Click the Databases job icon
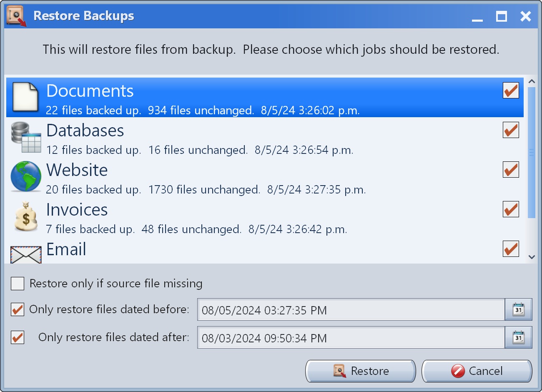Screen dimensions: 542x392 coord(26,137)
